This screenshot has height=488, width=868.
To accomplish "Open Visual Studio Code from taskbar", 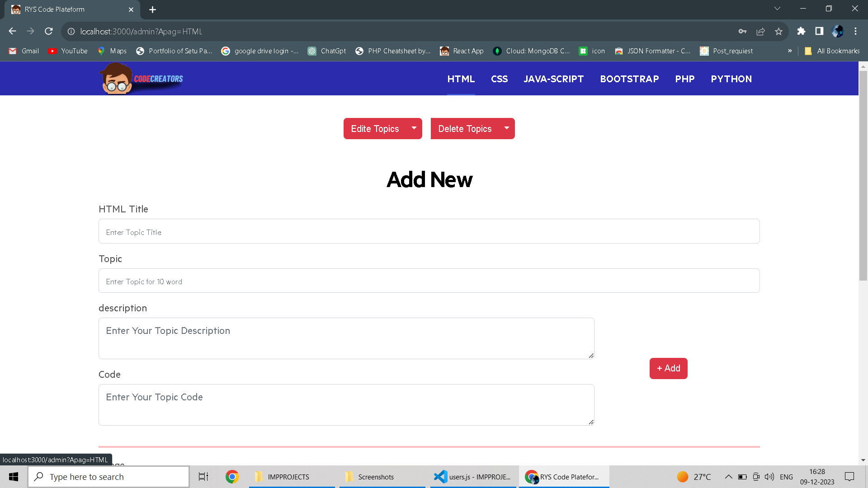I will (473, 477).
